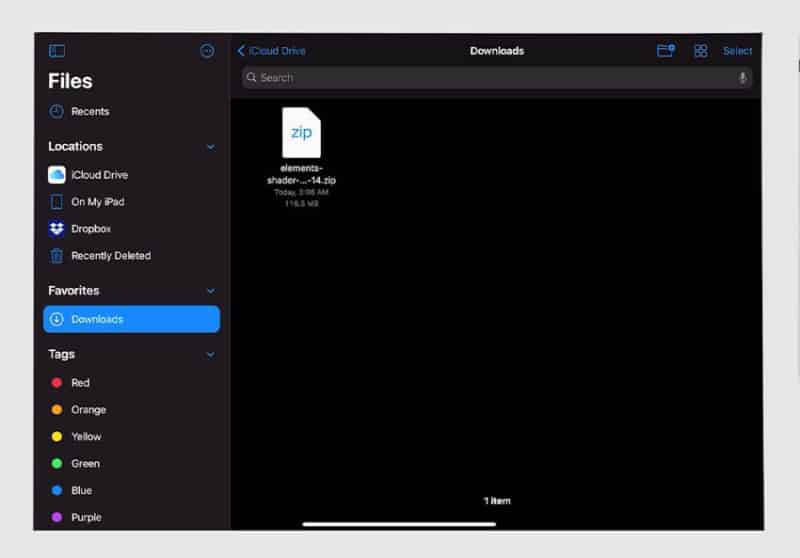Click the Downloads title heading
The image size is (800, 558).
pos(497,50)
